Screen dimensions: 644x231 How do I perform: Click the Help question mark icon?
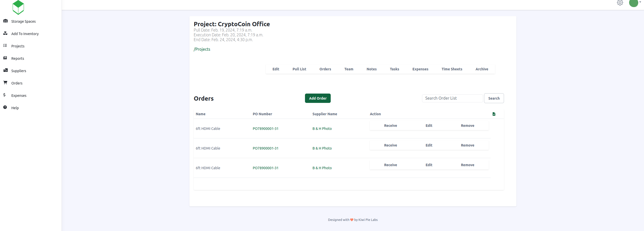pyautogui.click(x=5, y=107)
